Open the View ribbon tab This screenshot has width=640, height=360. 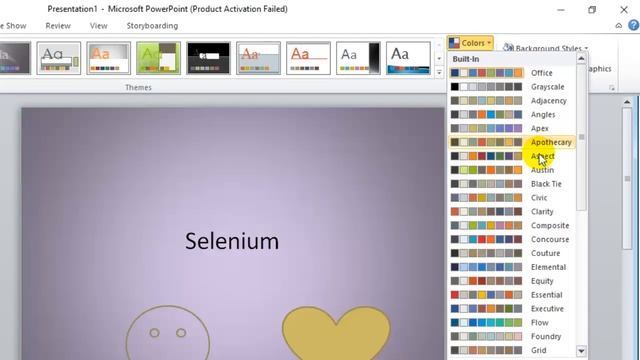point(98,26)
